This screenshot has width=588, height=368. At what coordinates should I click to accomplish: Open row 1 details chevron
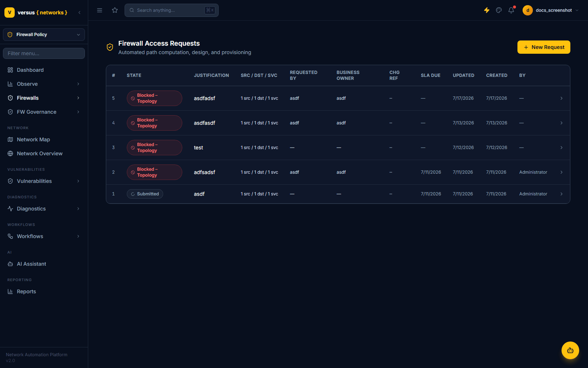click(562, 194)
